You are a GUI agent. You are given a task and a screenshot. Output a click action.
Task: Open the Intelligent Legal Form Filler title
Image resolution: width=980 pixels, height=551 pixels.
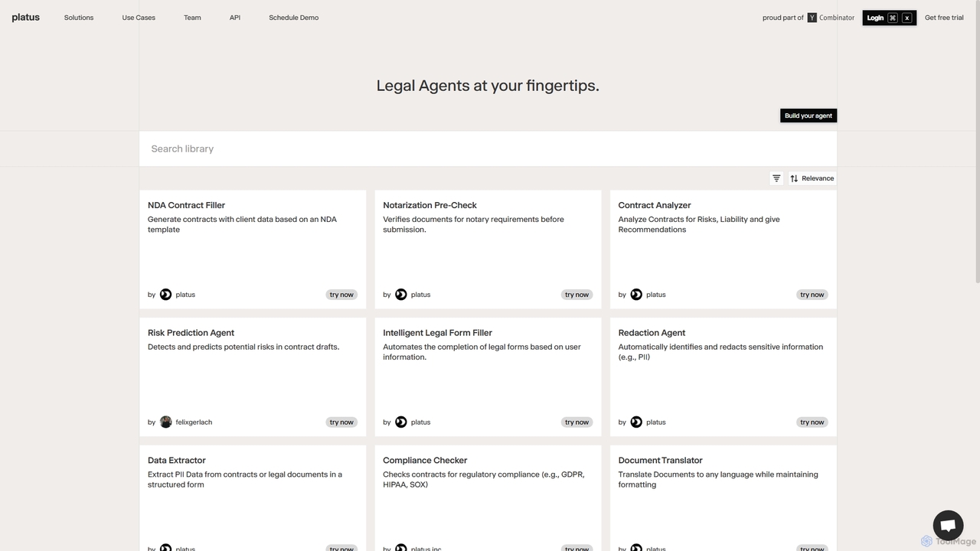[x=437, y=333]
